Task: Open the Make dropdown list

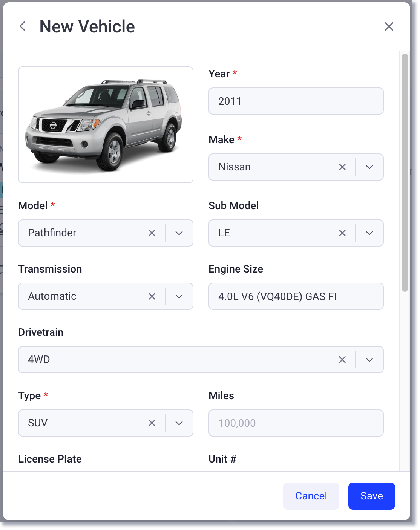Action: (x=369, y=167)
